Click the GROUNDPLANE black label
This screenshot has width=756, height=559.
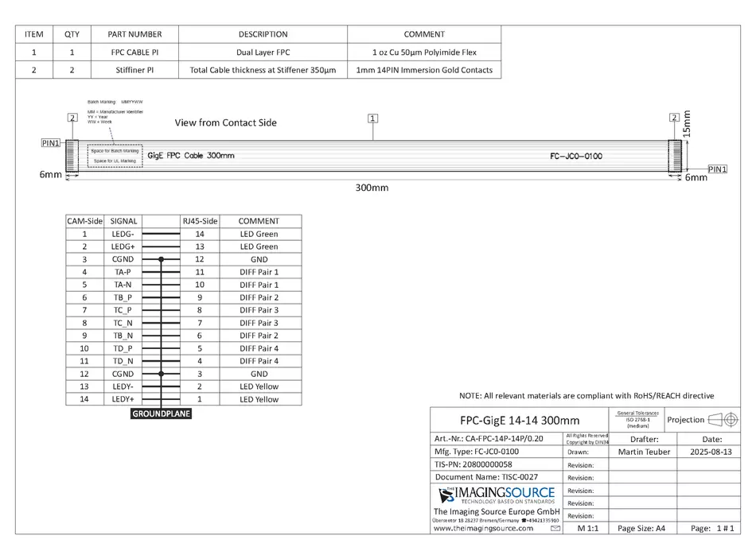click(x=162, y=414)
